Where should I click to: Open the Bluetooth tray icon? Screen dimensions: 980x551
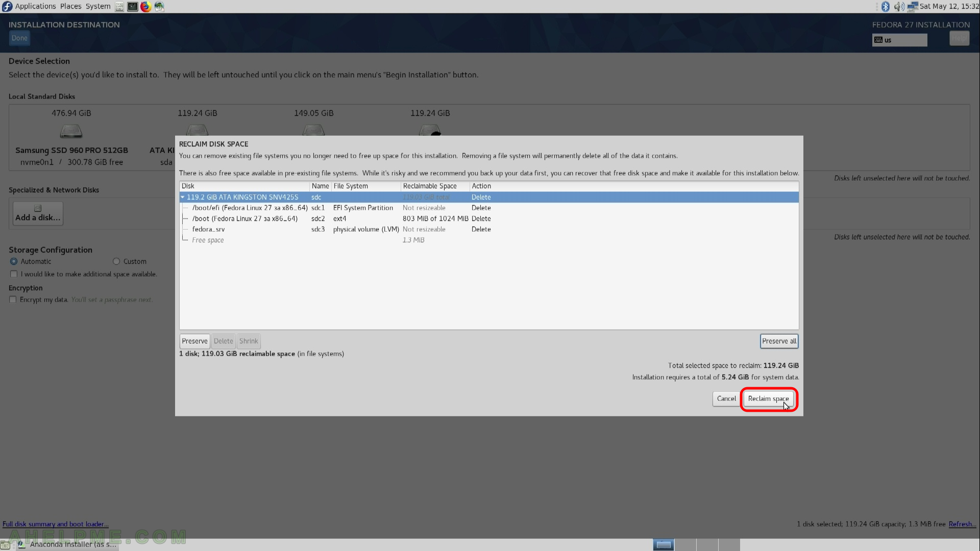coord(886,7)
